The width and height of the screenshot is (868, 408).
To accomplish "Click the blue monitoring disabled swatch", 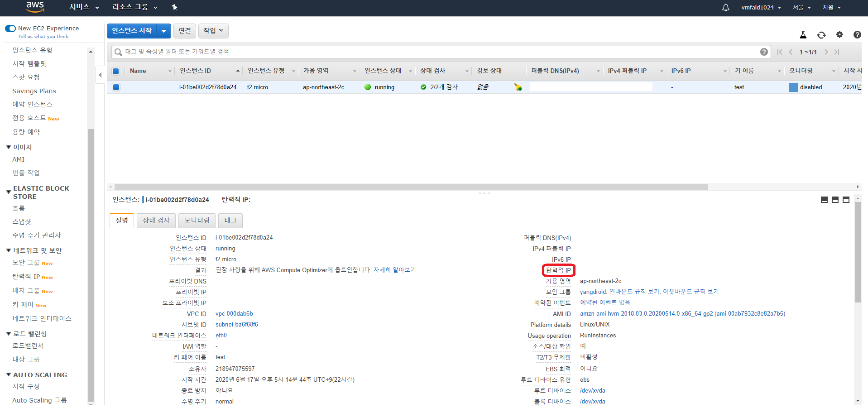I will click(x=793, y=87).
